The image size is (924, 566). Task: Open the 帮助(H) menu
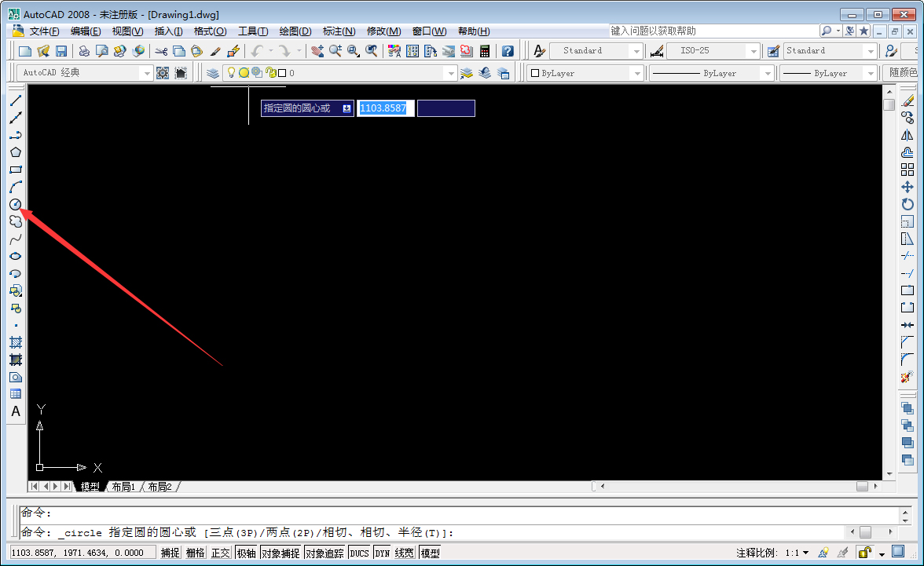pos(474,31)
